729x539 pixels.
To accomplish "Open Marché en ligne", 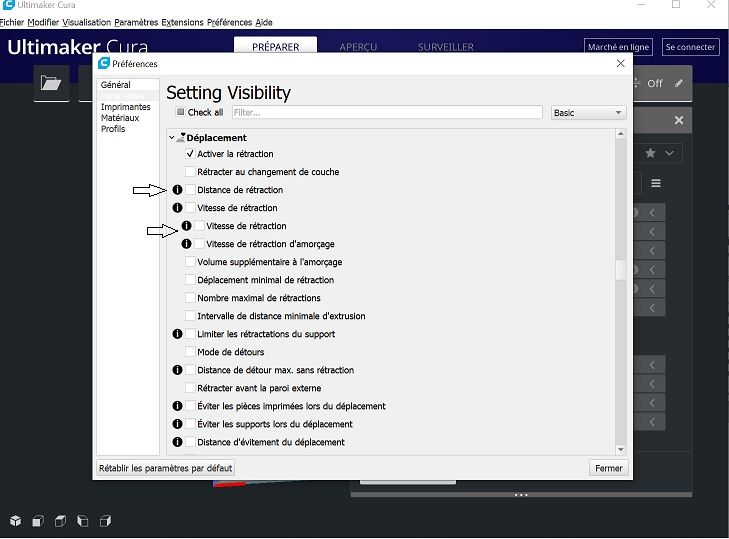I will pyautogui.click(x=618, y=47).
